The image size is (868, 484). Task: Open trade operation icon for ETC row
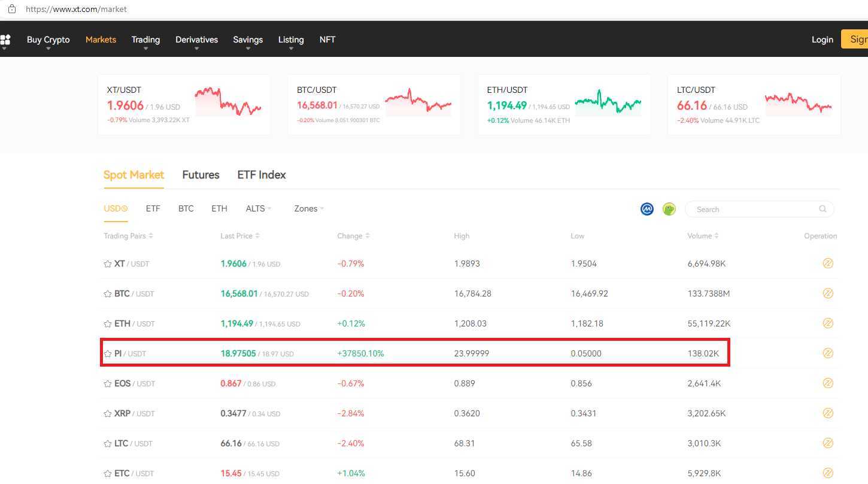pyautogui.click(x=828, y=473)
